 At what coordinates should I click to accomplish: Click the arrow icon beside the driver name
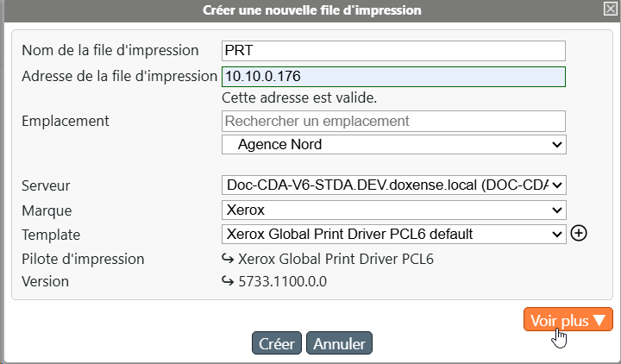229,259
